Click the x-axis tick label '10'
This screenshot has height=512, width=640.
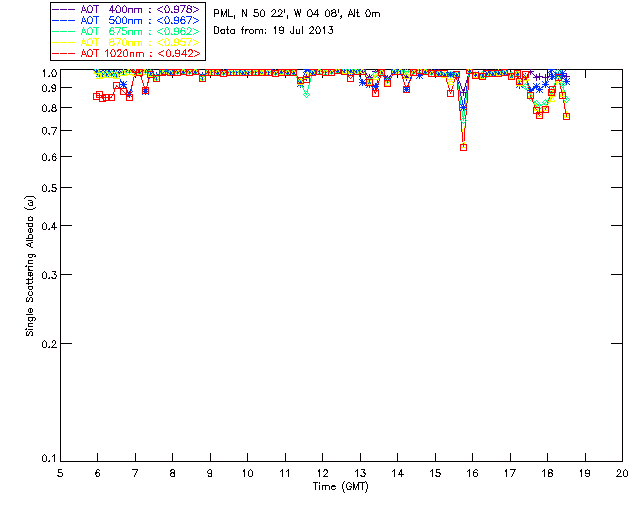point(247,473)
